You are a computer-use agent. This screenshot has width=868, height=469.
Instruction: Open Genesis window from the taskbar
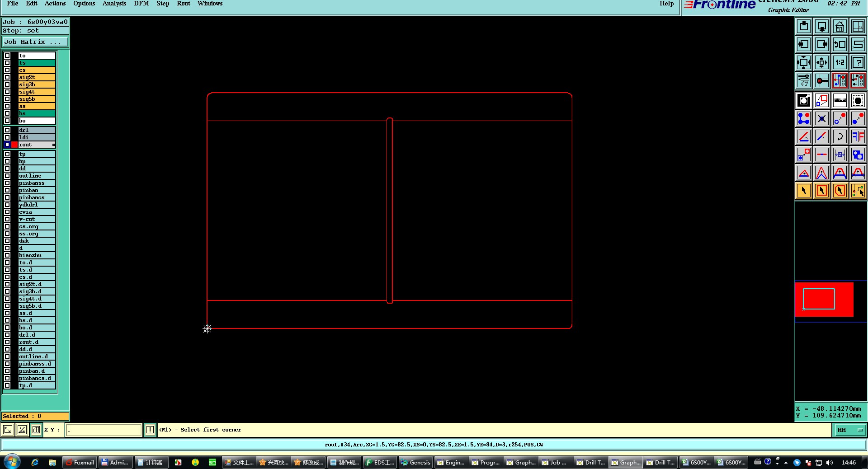(415, 462)
